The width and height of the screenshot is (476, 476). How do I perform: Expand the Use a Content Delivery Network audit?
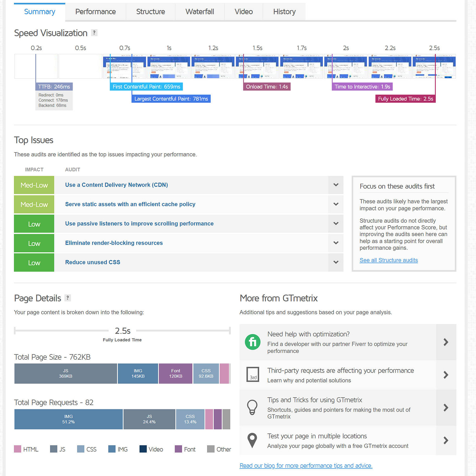[x=336, y=185]
